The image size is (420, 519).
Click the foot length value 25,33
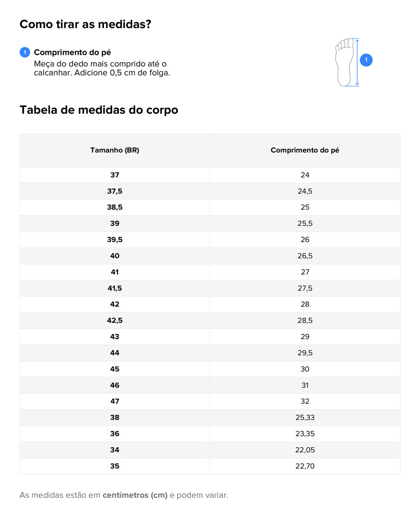(x=305, y=417)
